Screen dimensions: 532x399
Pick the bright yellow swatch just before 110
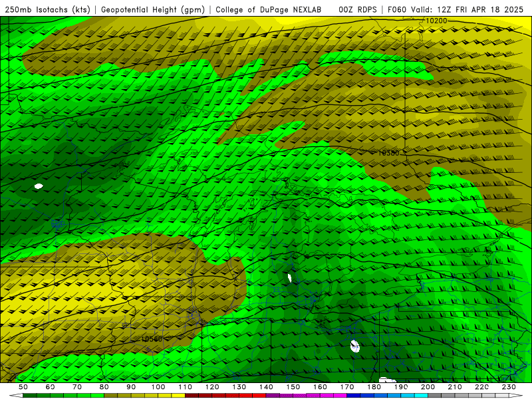pyautogui.click(x=178, y=396)
